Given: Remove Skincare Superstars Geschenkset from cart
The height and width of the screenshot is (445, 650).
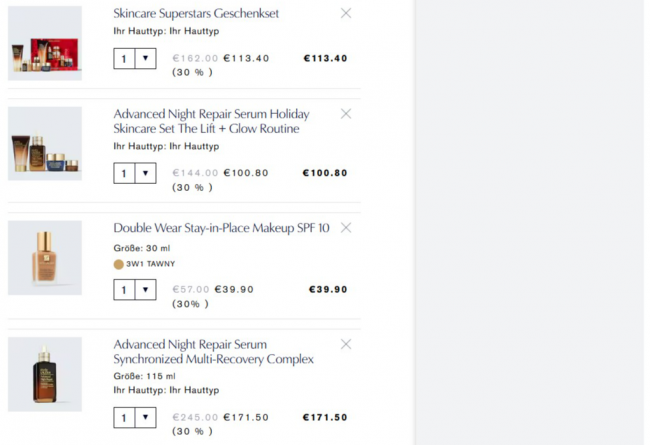Looking at the screenshot, I should pos(346,13).
